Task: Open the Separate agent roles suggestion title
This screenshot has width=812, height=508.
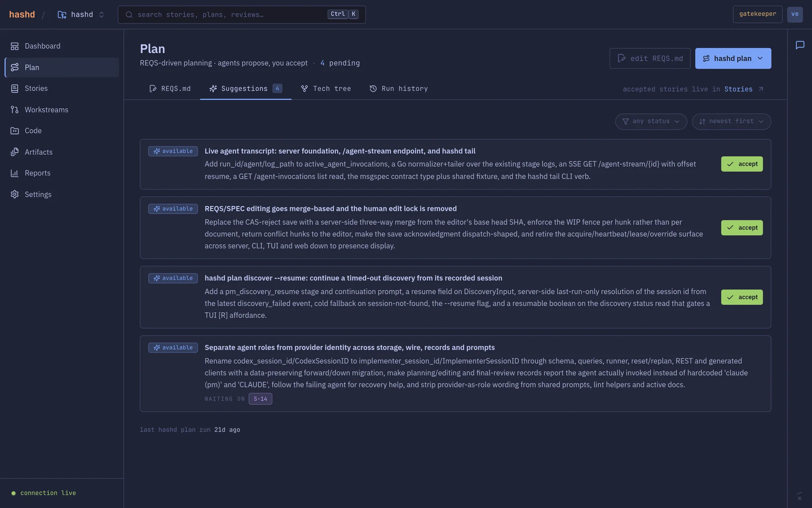Action: coord(350,348)
